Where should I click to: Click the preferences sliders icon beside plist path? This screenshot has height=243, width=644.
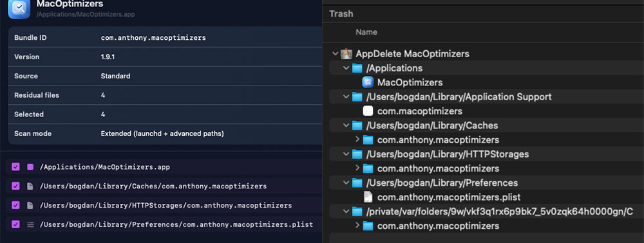pos(30,224)
